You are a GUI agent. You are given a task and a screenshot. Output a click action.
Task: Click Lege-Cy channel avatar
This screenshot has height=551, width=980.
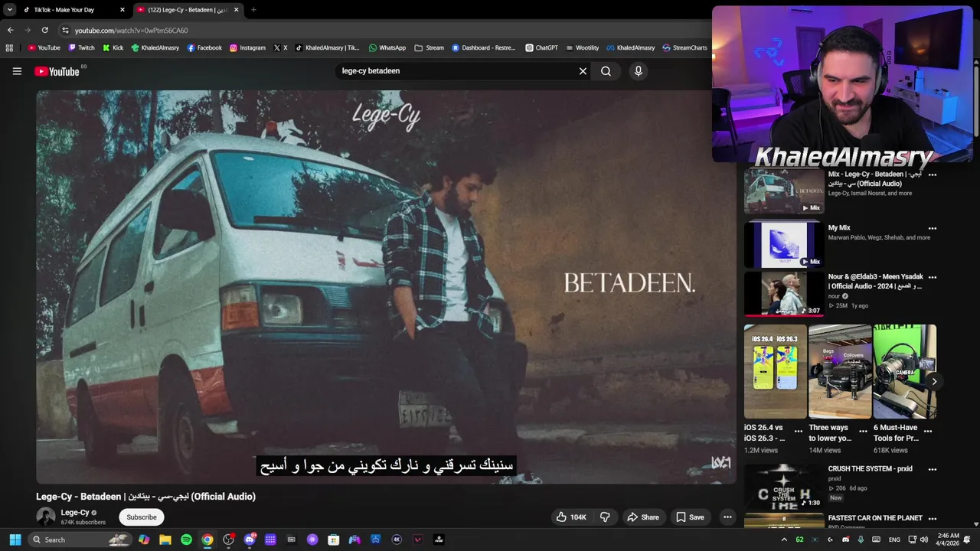(x=46, y=517)
